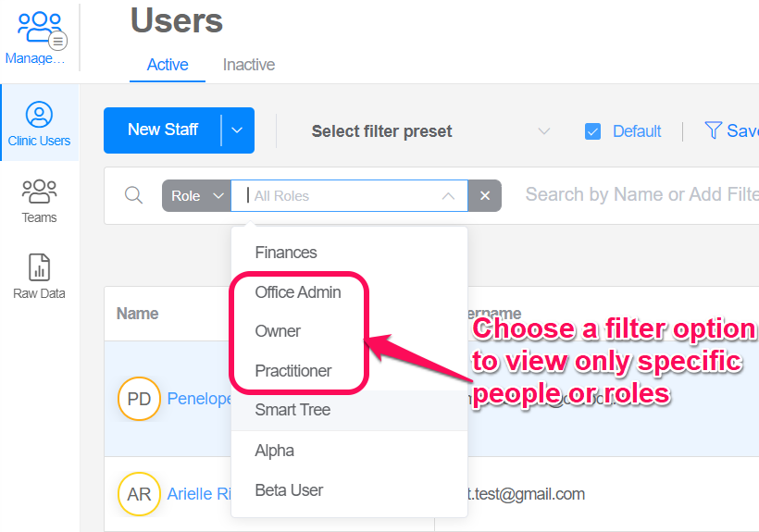Open the New Staff dropdown arrow
The height and width of the screenshot is (532, 759).
[237, 130]
